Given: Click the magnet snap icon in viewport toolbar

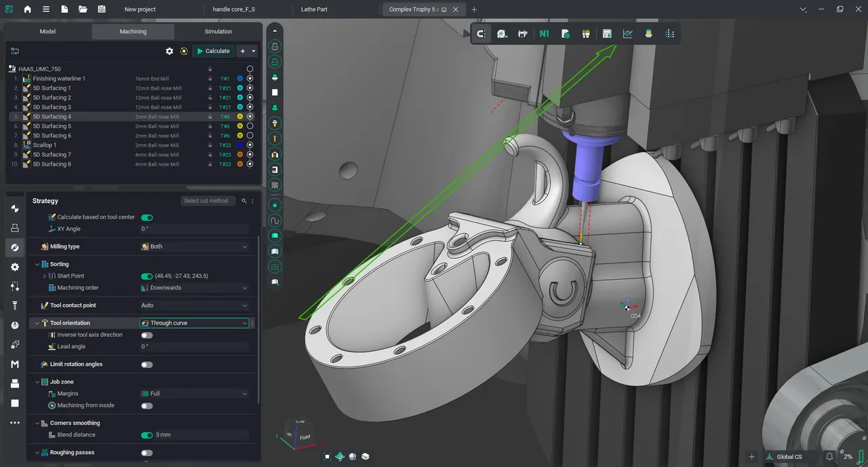Looking at the screenshot, I should click(x=481, y=33).
